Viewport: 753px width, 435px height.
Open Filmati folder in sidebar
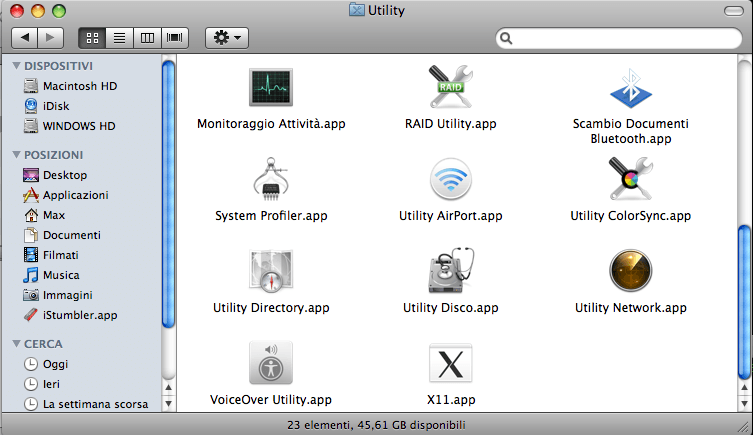51,255
